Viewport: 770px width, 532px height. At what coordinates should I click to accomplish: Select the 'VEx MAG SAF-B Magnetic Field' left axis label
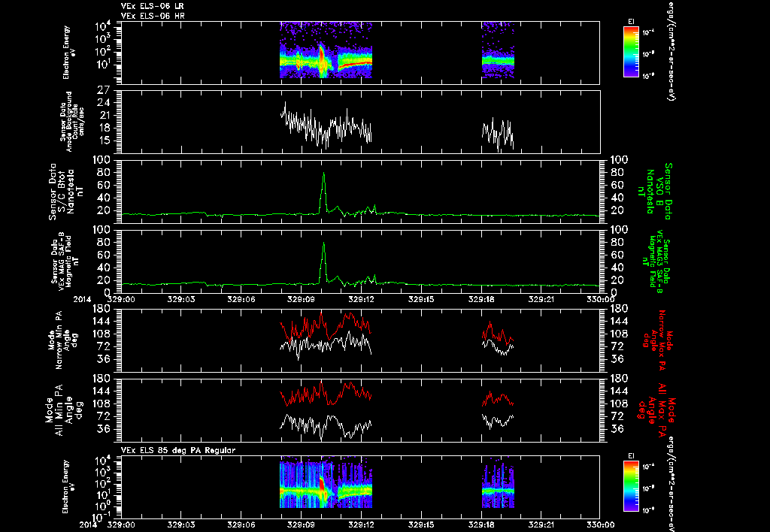click(x=65, y=261)
